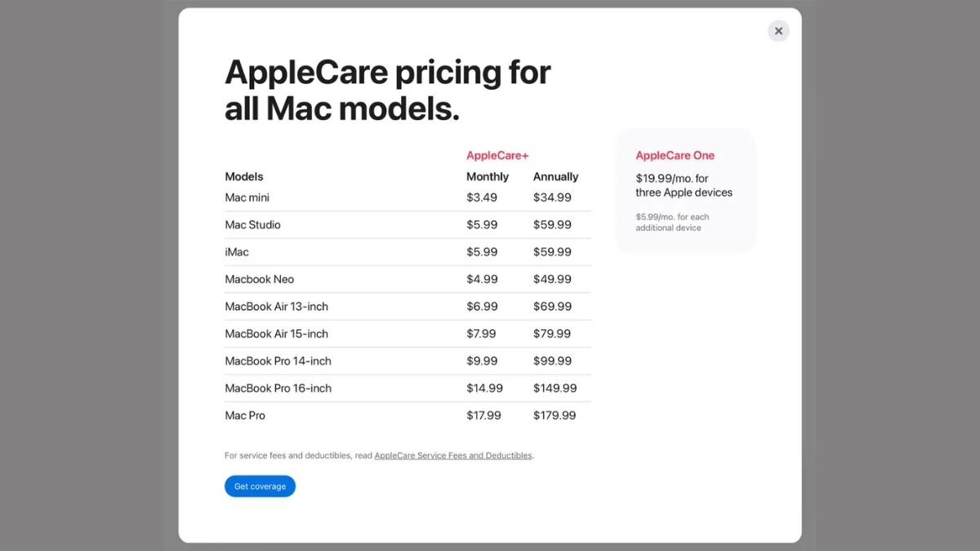The image size is (980, 551).
Task: Select the MacBook Air 15-inch entry
Action: tap(276, 333)
